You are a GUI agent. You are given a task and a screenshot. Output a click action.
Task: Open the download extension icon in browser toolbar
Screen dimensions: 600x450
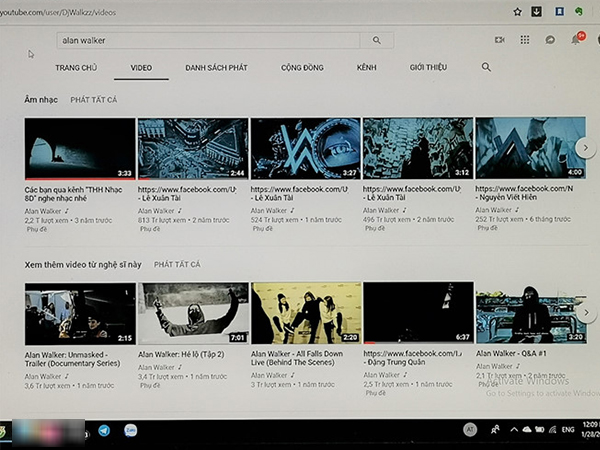pos(536,11)
